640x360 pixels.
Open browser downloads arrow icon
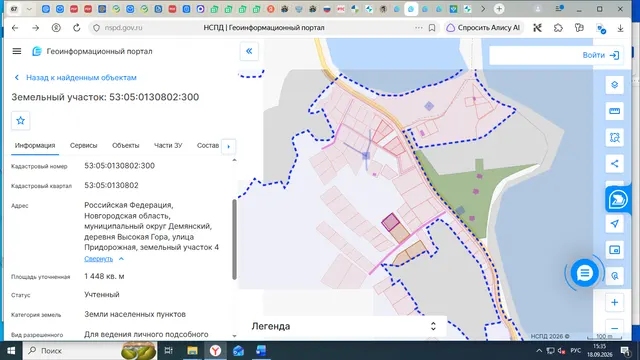tap(620, 28)
